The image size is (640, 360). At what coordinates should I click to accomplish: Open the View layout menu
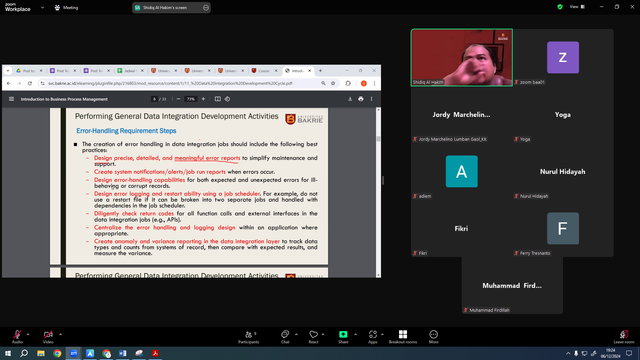pyautogui.click(x=578, y=7)
